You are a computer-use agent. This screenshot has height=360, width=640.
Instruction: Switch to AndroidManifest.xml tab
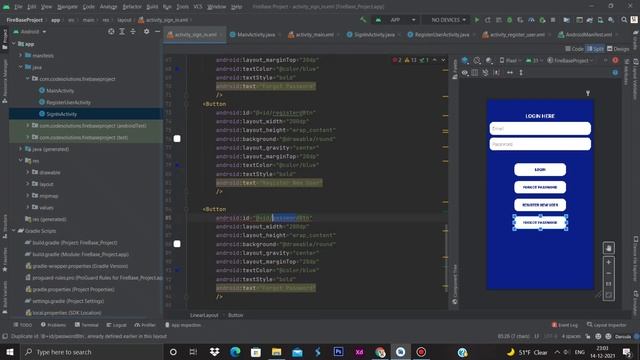click(x=588, y=35)
